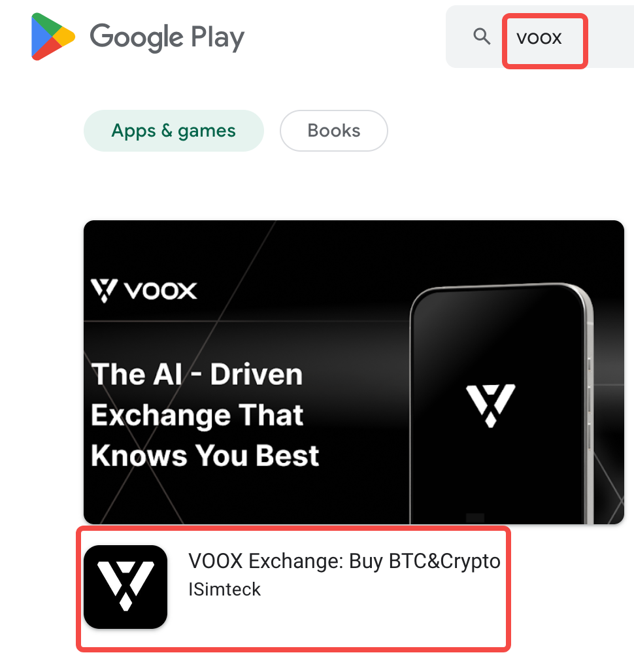Open the VOOX app icon in results
This screenshot has width=634, height=672.
coord(125,587)
